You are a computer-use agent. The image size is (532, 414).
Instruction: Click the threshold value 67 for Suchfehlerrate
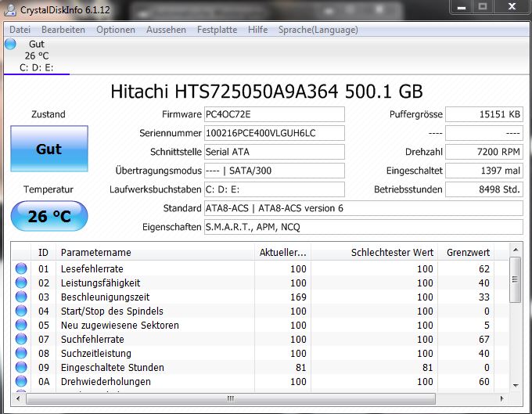click(x=483, y=339)
